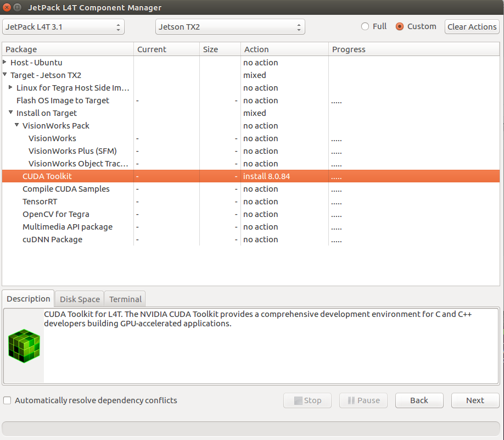Select OpenCV for Tegra row
504x440 pixels.
click(251, 214)
